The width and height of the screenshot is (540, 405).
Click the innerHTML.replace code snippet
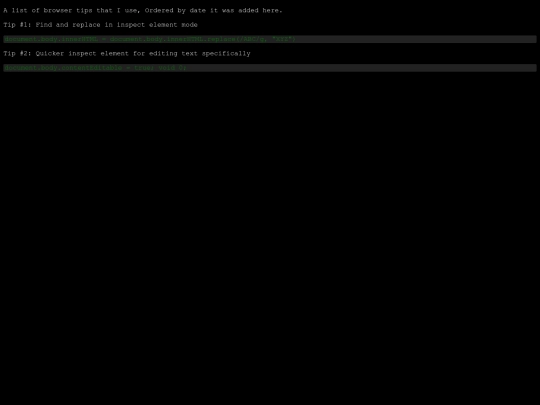tap(270, 39)
